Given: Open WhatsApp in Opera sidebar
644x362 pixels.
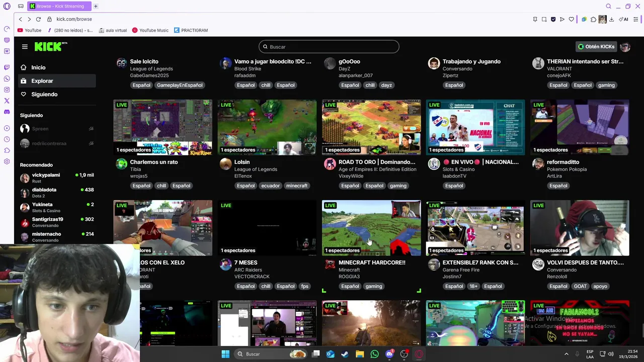Looking at the screenshot, I should [x=7, y=78].
